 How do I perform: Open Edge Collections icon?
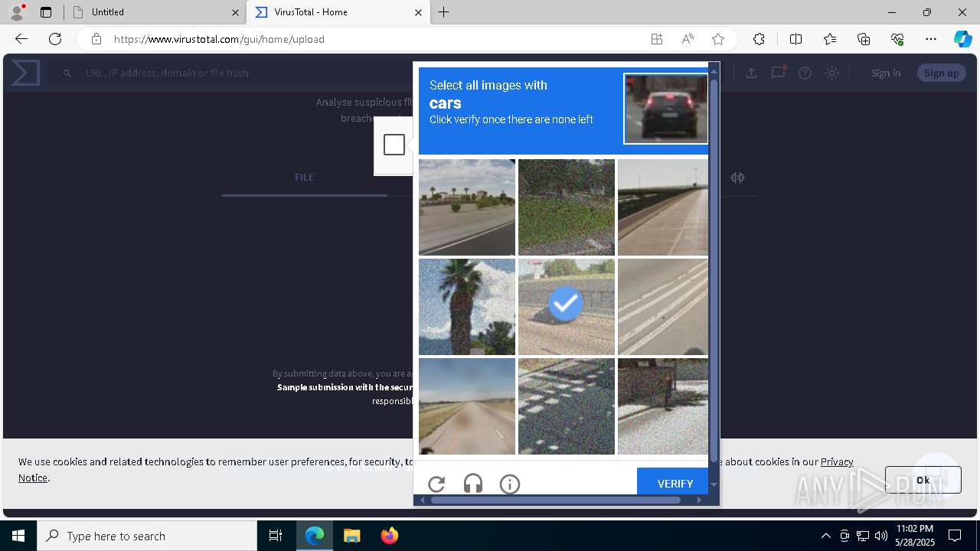click(x=864, y=39)
